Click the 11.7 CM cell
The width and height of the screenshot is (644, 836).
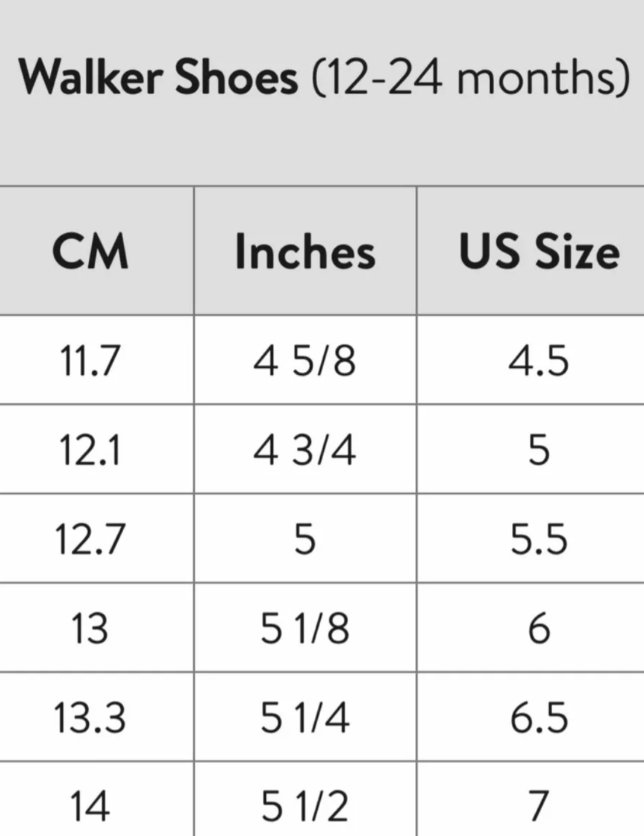point(91,361)
